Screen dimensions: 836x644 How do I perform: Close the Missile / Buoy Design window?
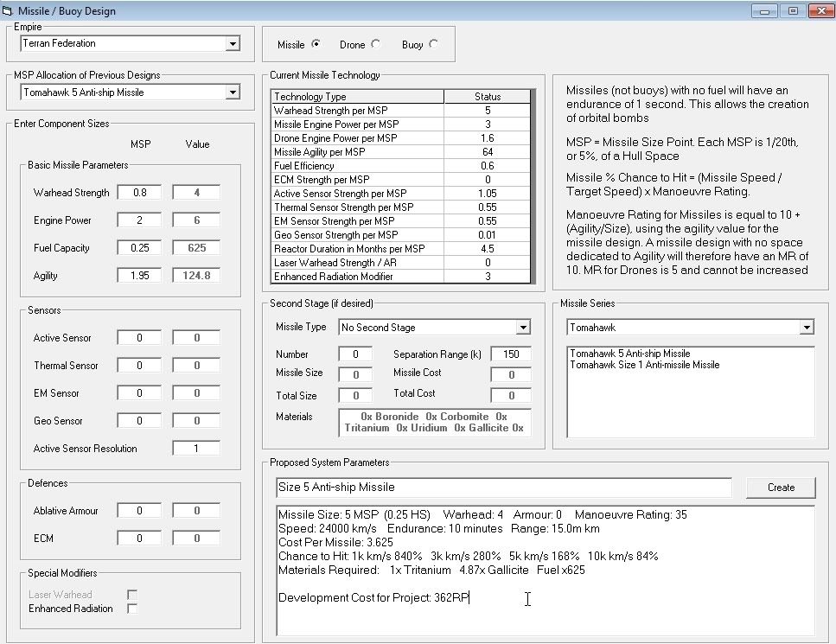(x=821, y=10)
